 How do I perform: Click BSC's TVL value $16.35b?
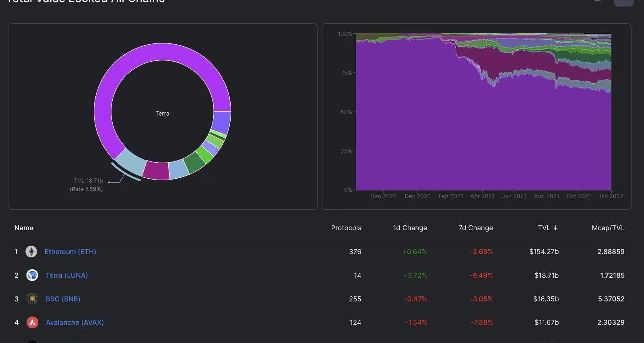pos(546,299)
